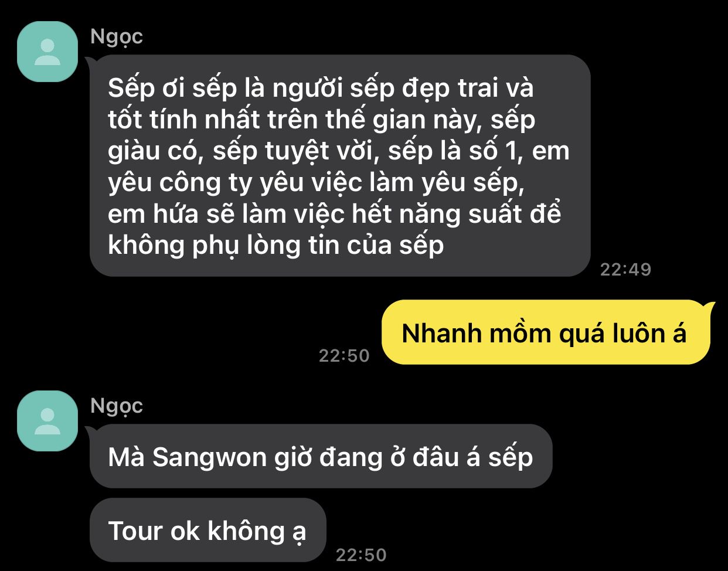Tap the long message starting with 'Sếp ơi sếp'
The image size is (728, 571).
340,165
